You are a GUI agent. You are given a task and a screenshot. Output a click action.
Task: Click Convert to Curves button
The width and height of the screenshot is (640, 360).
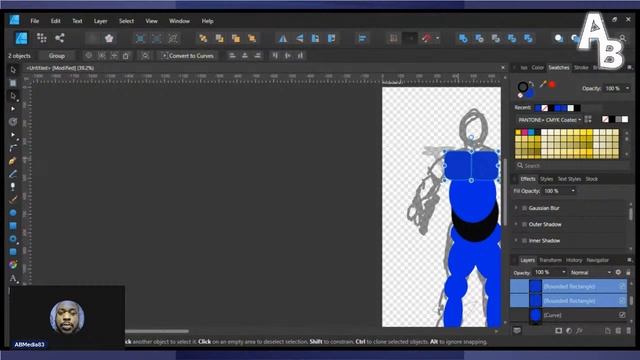pyautogui.click(x=188, y=56)
